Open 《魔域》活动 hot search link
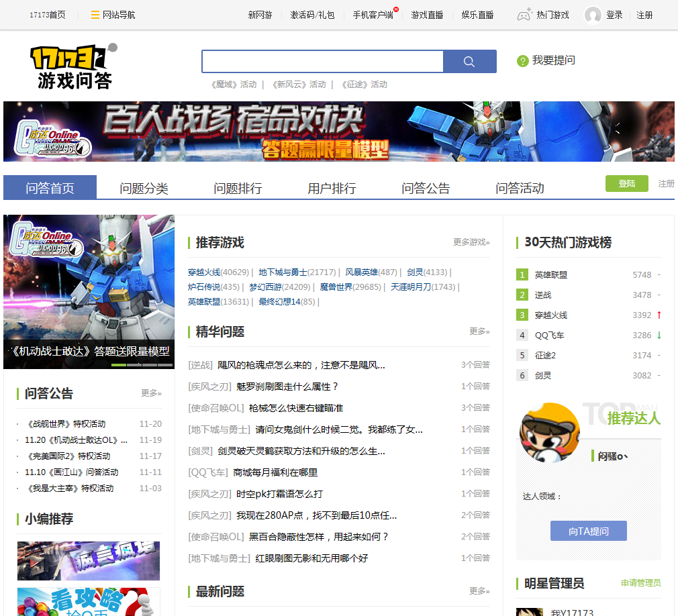This screenshot has height=616, width=678. [234, 85]
